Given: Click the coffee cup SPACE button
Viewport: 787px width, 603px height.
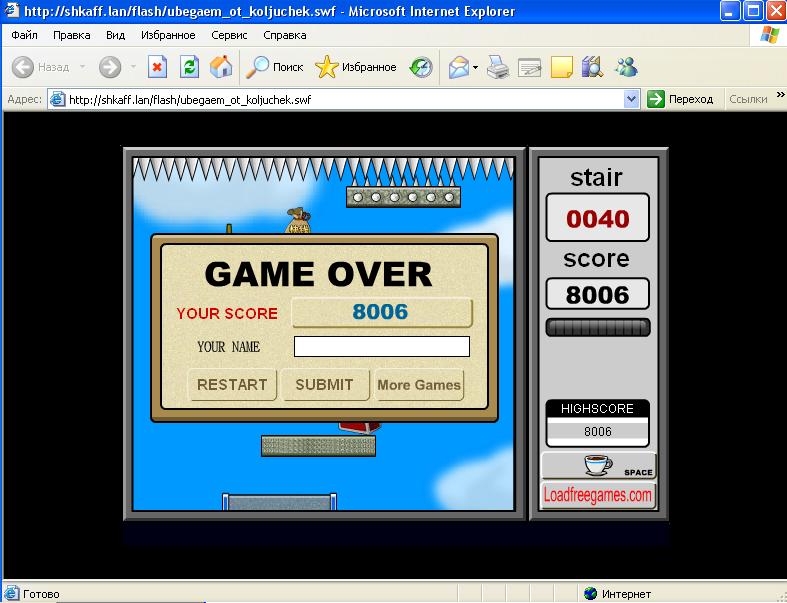Looking at the screenshot, I should tap(598, 465).
